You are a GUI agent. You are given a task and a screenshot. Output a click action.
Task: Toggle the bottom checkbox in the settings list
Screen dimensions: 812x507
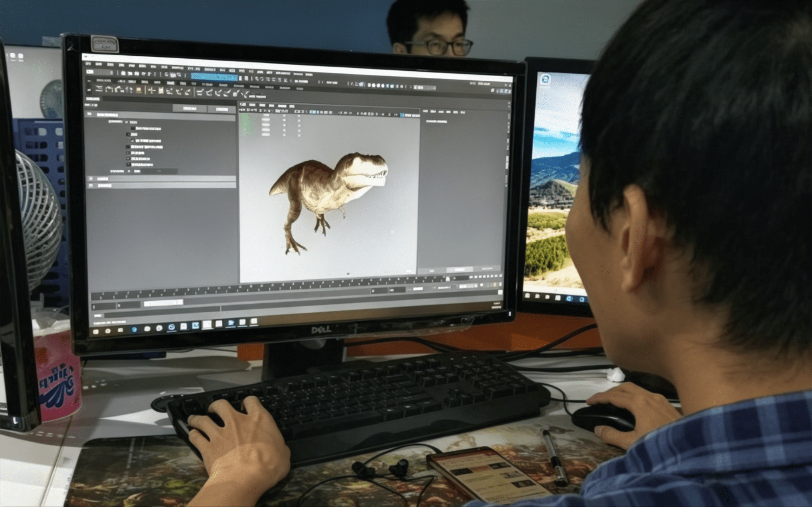[x=129, y=165]
